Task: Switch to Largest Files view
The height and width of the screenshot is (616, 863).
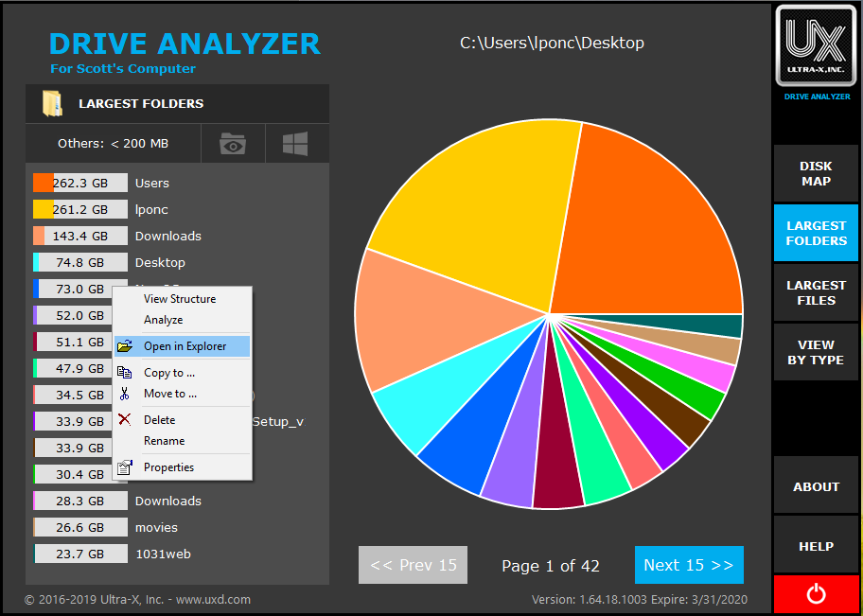Action: pyautogui.click(x=816, y=293)
